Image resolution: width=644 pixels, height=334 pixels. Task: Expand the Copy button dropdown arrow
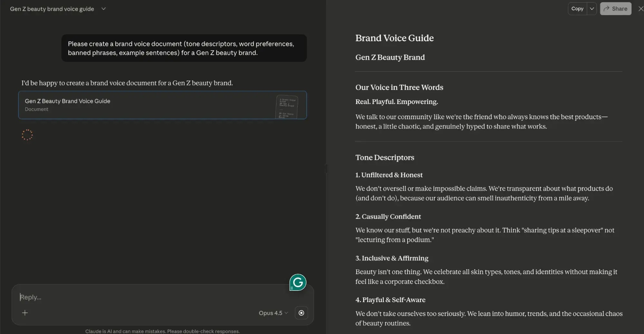(592, 8)
